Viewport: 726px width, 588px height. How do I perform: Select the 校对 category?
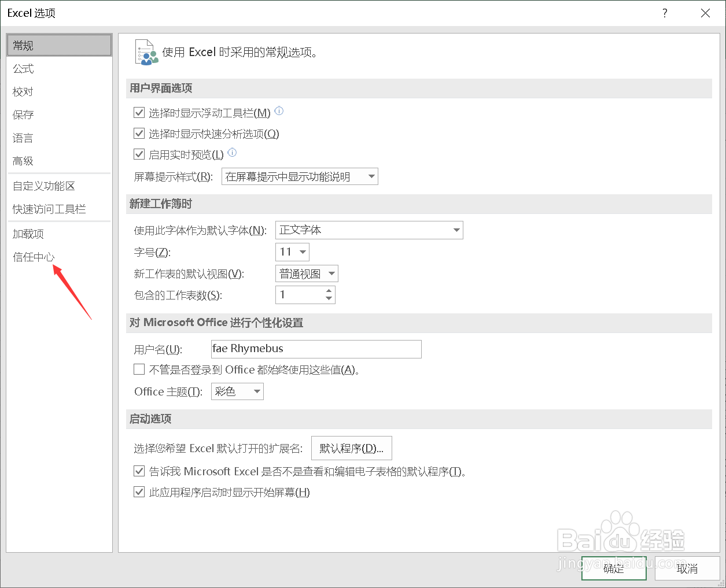coord(59,91)
